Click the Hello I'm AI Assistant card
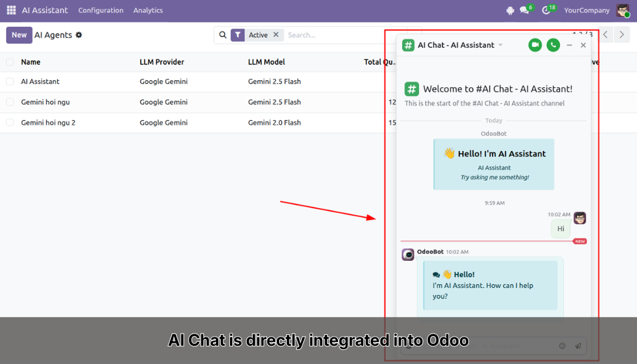This screenshot has height=364, width=637. tap(494, 164)
